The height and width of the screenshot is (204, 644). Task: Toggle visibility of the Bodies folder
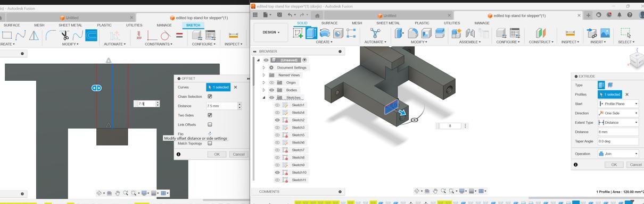[271, 90]
